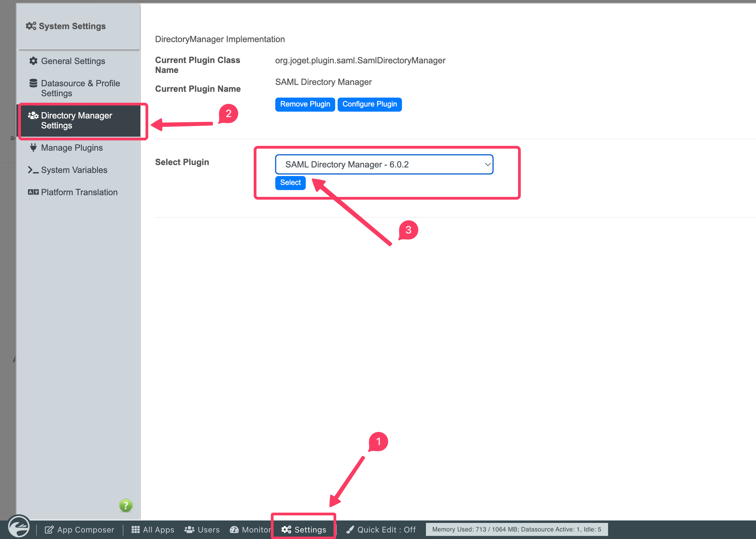Click the General Settings gear icon
Image resolution: width=756 pixels, height=539 pixels.
33,61
